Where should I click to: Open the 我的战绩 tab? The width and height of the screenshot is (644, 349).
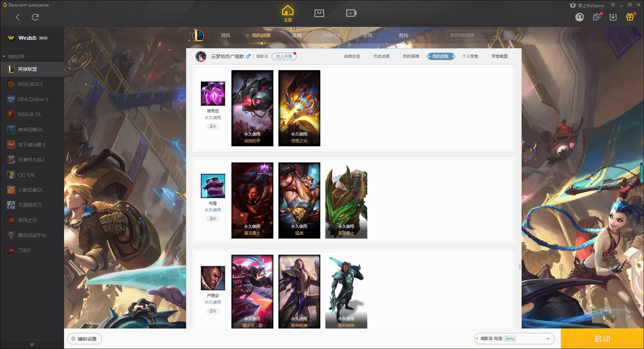point(261,35)
